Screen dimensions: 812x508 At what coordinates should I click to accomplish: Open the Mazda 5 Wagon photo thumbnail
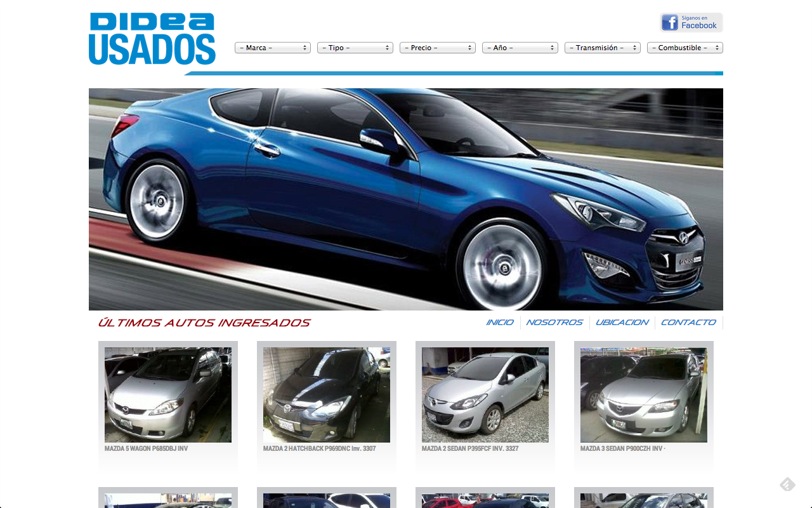click(x=168, y=395)
